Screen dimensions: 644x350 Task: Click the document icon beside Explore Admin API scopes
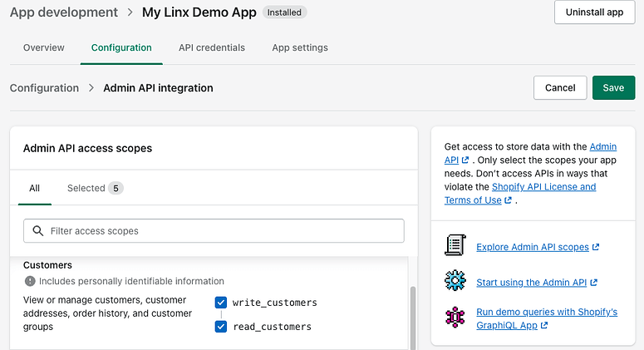(x=455, y=245)
